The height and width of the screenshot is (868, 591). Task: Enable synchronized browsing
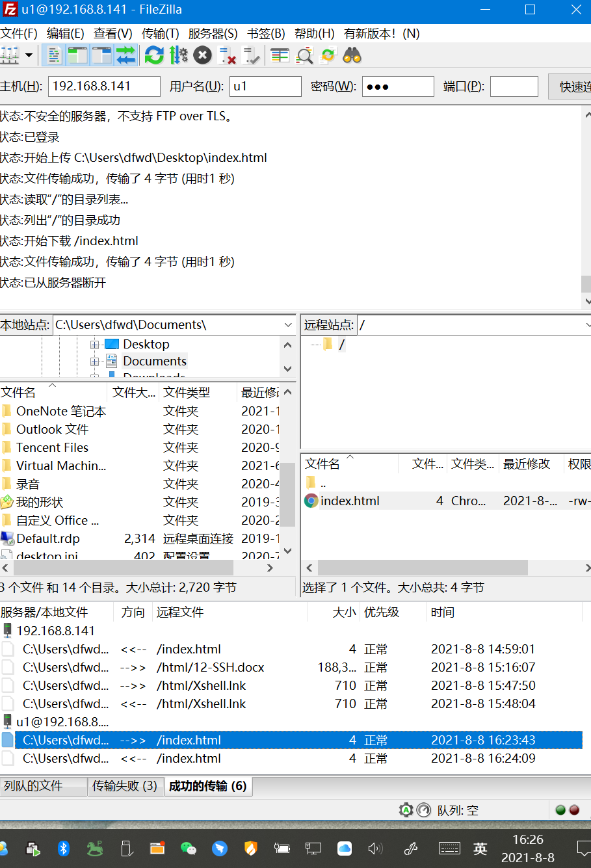pos(328,55)
